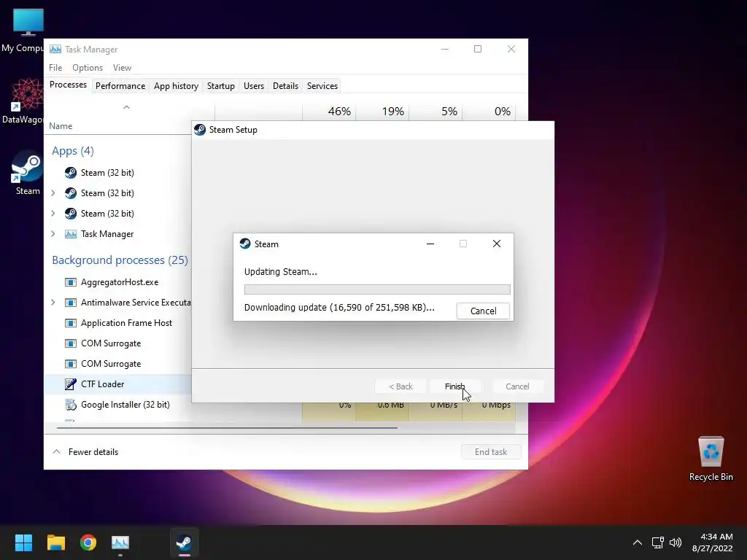Open the View menu in Task Manager

coord(122,68)
